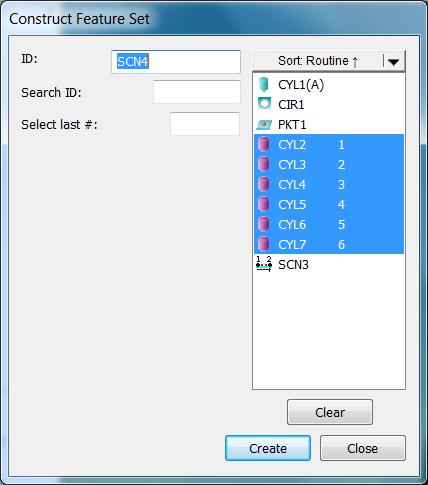Click the purple cylinder icon for CYL2

click(264, 144)
